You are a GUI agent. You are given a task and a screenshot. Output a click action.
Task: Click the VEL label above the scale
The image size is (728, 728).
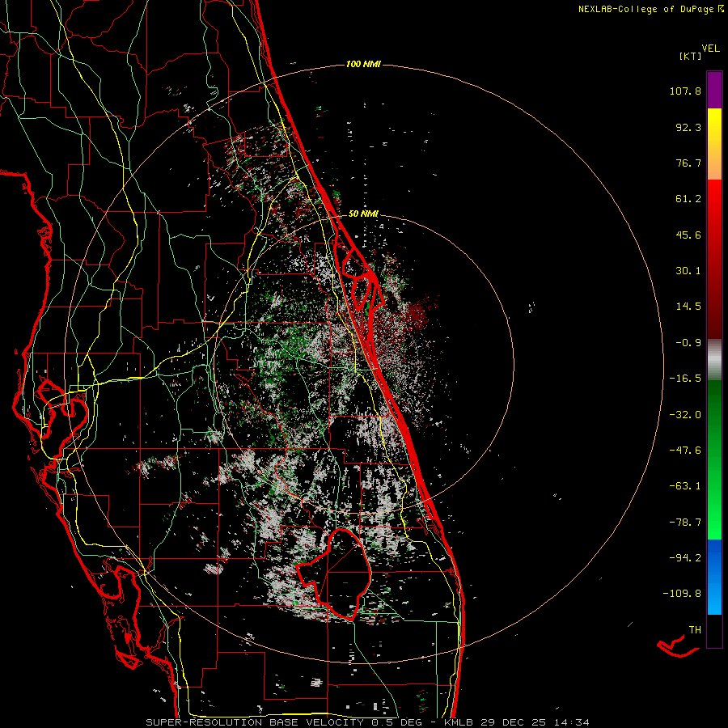point(710,48)
